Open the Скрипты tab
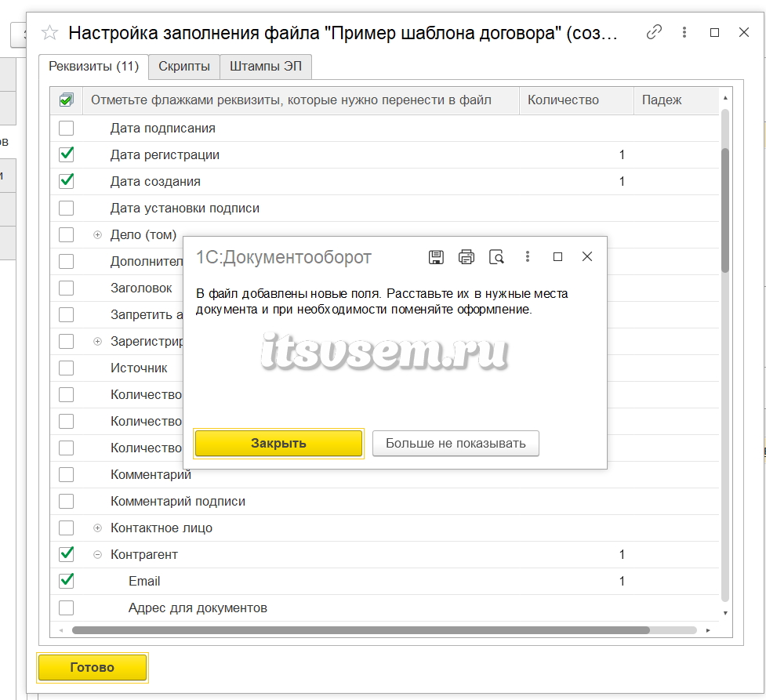Image resolution: width=766 pixels, height=700 pixels. [184, 67]
